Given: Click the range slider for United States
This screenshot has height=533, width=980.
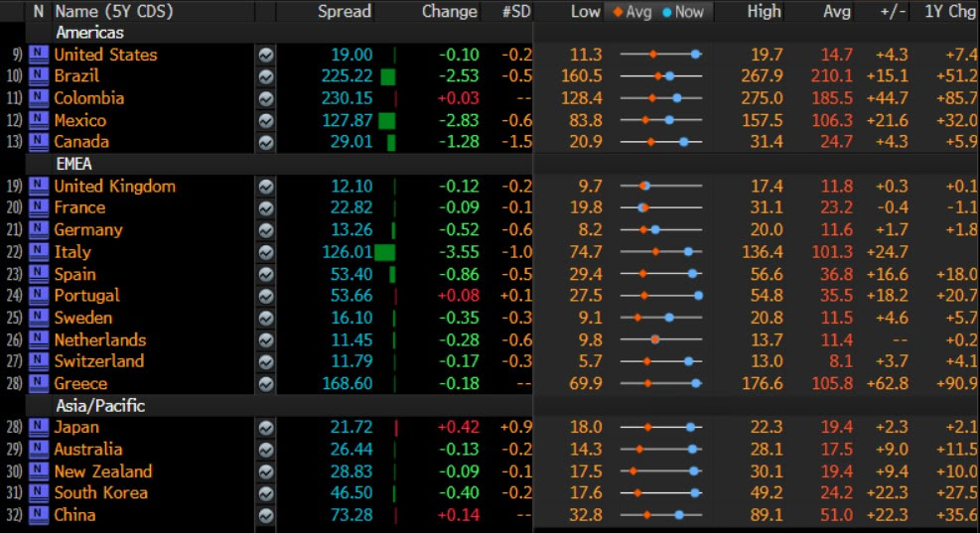Looking at the screenshot, I should point(660,55).
